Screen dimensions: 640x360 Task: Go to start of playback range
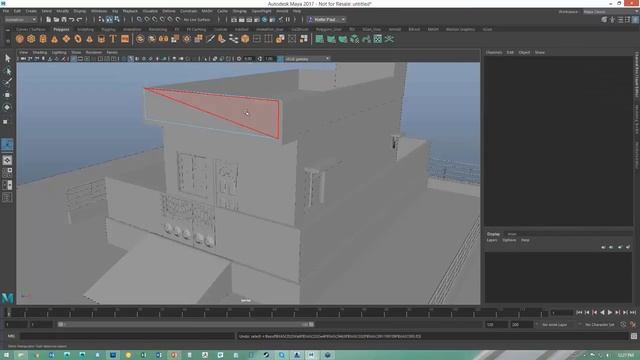579,312
